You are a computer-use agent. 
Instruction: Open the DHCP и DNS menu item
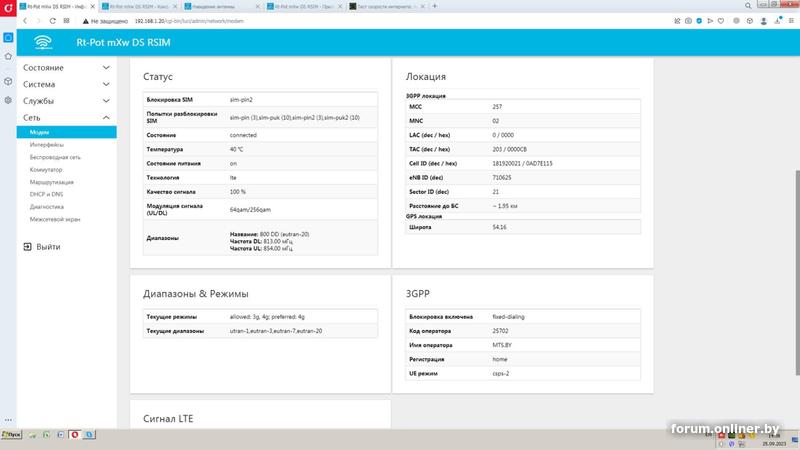46,194
